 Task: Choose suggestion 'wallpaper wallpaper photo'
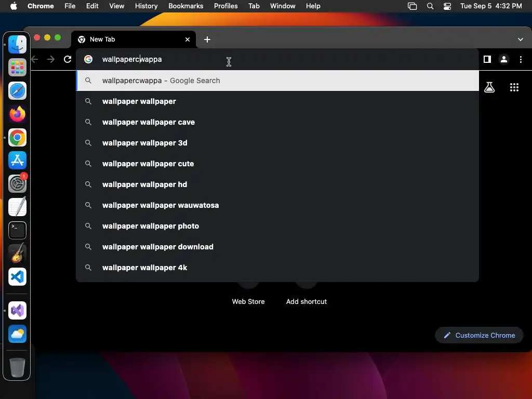[277, 226]
